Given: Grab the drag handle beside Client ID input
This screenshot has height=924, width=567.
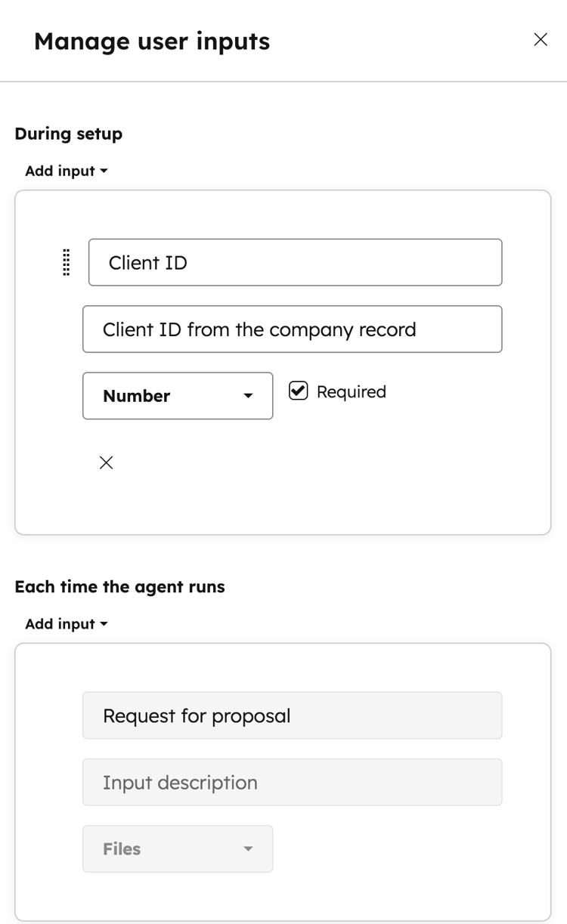Looking at the screenshot, I should pos(66,262).
